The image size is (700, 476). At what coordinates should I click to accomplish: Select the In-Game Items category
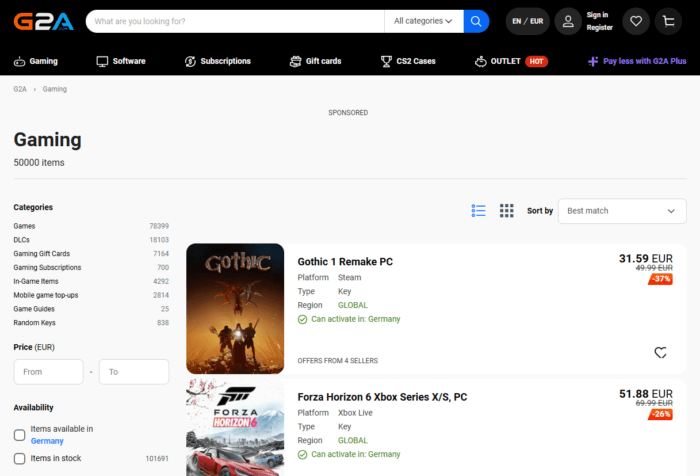36,282
